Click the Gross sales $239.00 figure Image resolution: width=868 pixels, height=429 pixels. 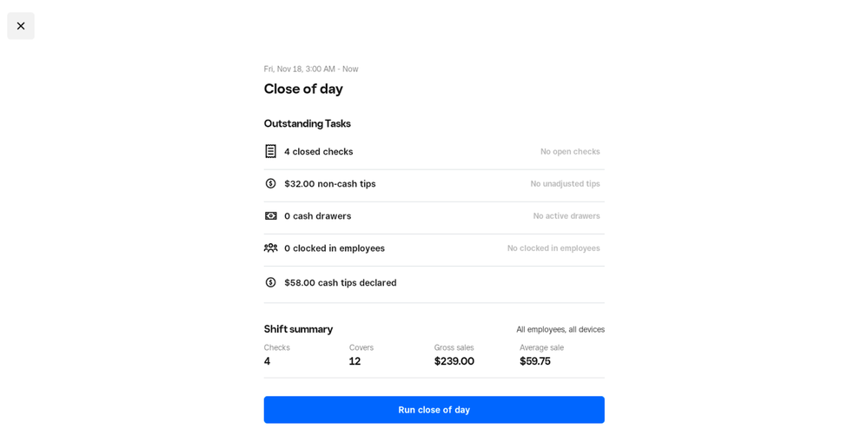pyautogui.click(x=454, y=361)
